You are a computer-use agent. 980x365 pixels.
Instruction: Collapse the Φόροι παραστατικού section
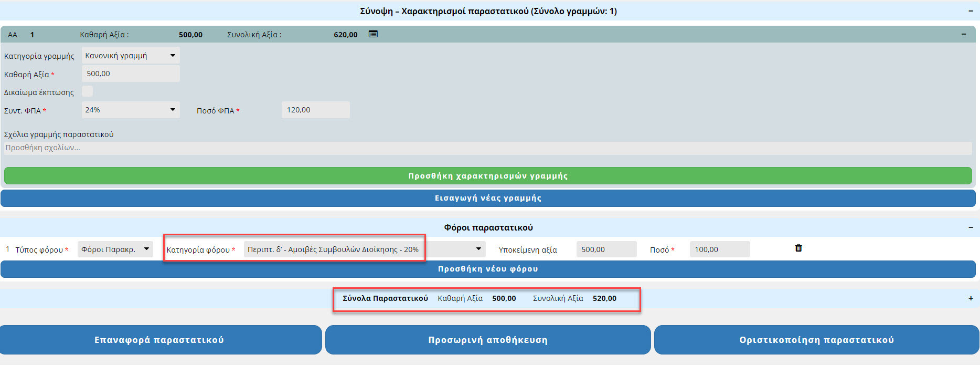[x=971, y=227]
